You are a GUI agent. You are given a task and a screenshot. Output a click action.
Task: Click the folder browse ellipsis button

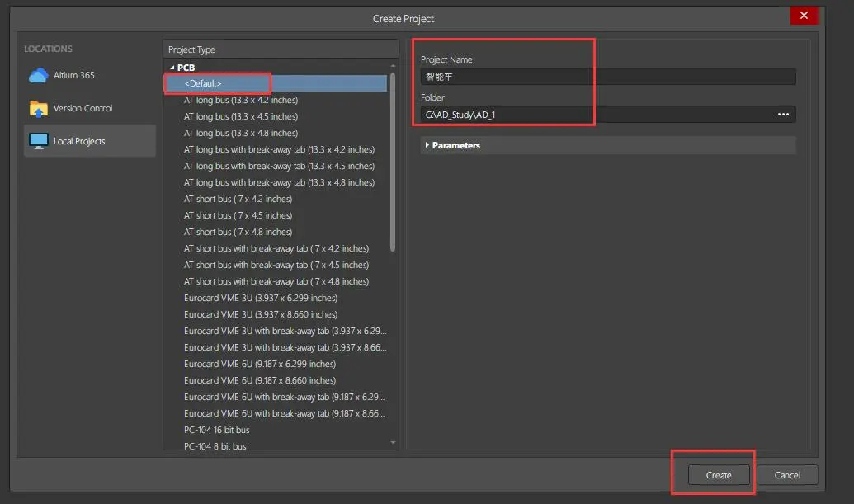pyautogui.click(x=783, y=115)
